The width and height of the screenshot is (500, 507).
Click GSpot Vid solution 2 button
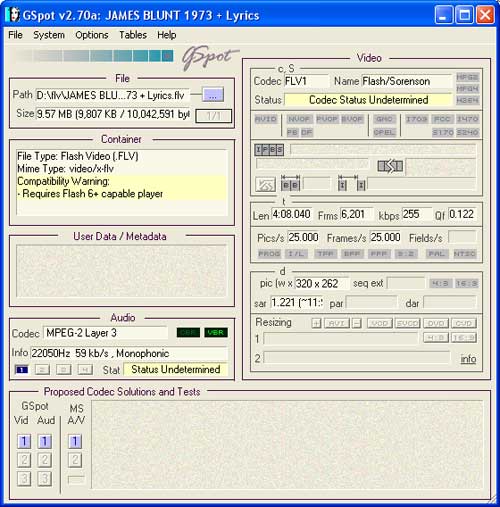(24, 460)
